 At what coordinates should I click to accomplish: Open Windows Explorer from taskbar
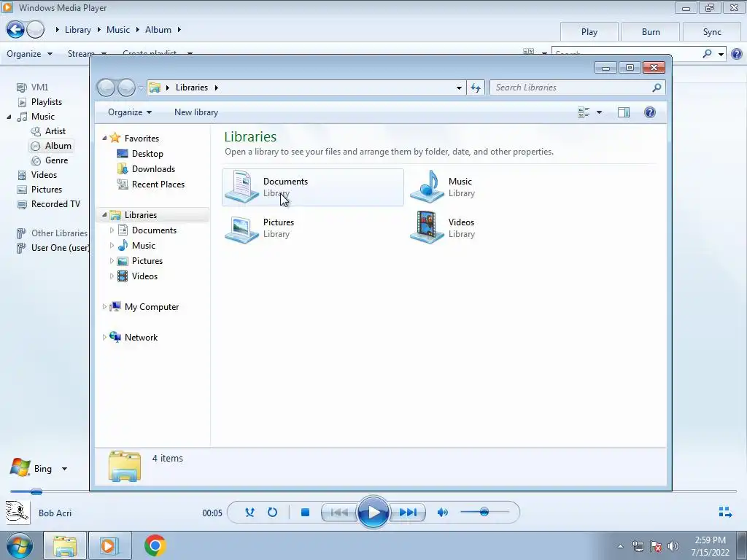pyautogui.click(x=65, y=545)
